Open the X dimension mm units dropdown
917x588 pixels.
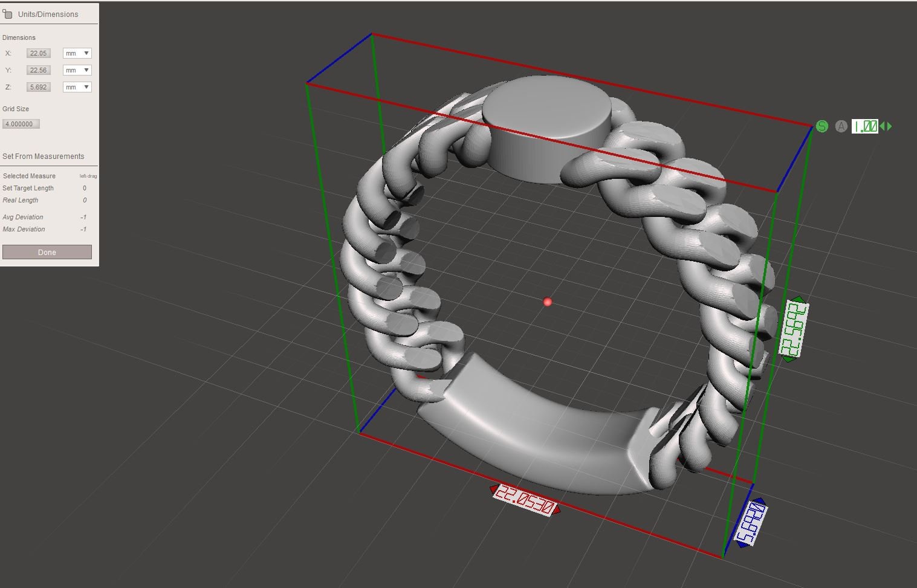[77, 53]
